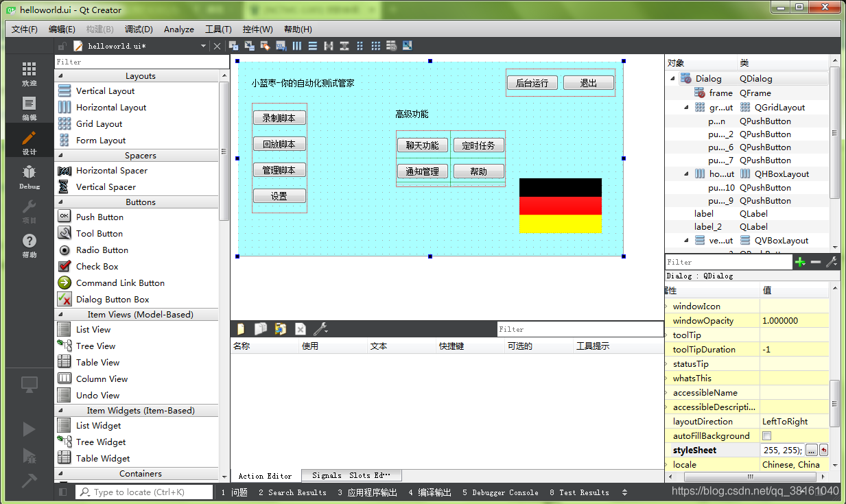Image resolution: width=846 pixels, height=504 pixels.
Task: Switch to the Signals Slots Editor tab
Action: click(351, 475)
